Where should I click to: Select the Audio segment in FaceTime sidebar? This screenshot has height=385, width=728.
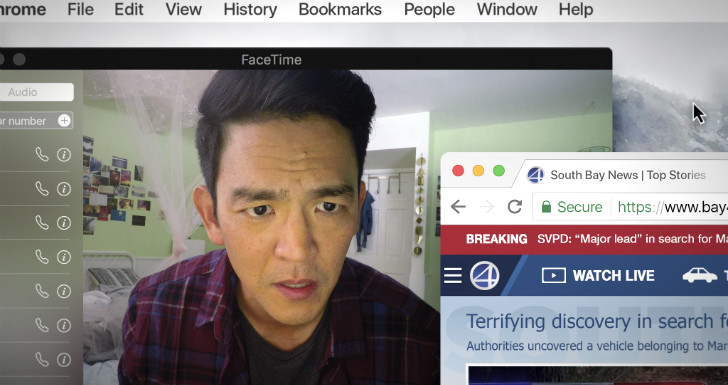(x=36, y=92)
